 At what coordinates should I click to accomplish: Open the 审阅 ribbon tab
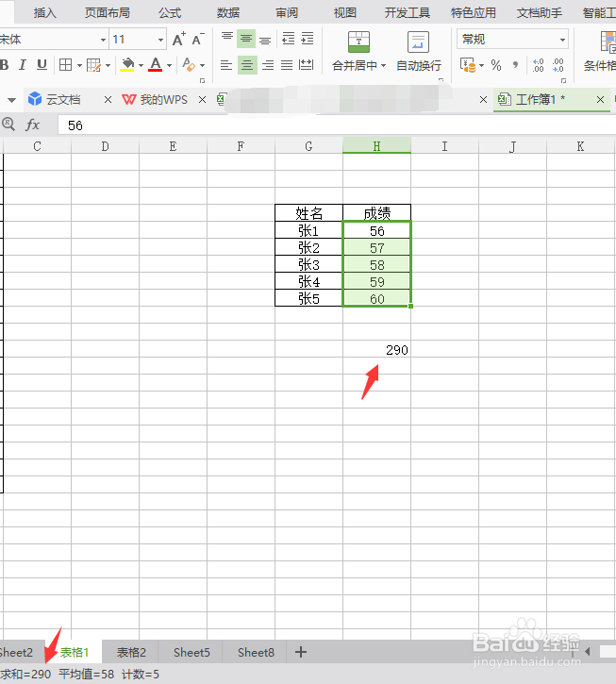(287, 12)
